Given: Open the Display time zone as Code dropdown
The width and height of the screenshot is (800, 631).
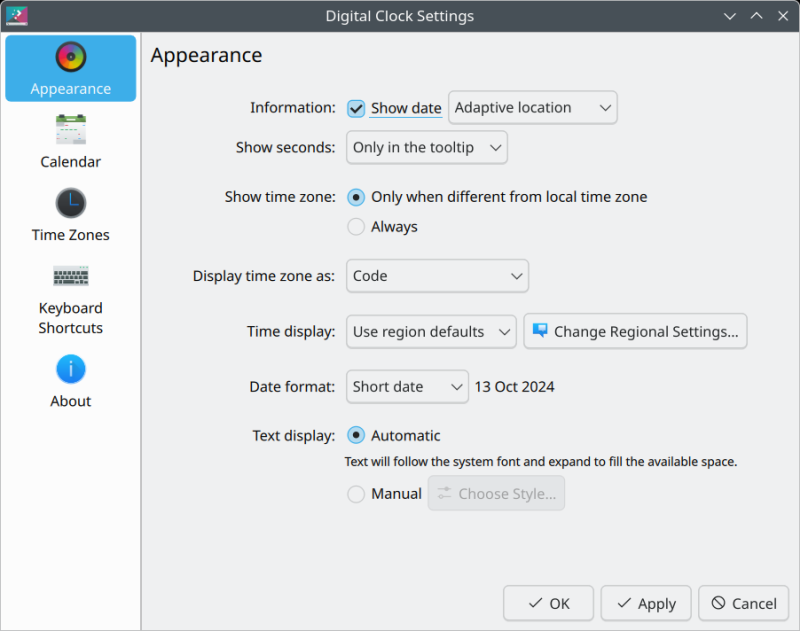Looking at the screenshot, I should (x=437, y=276).
